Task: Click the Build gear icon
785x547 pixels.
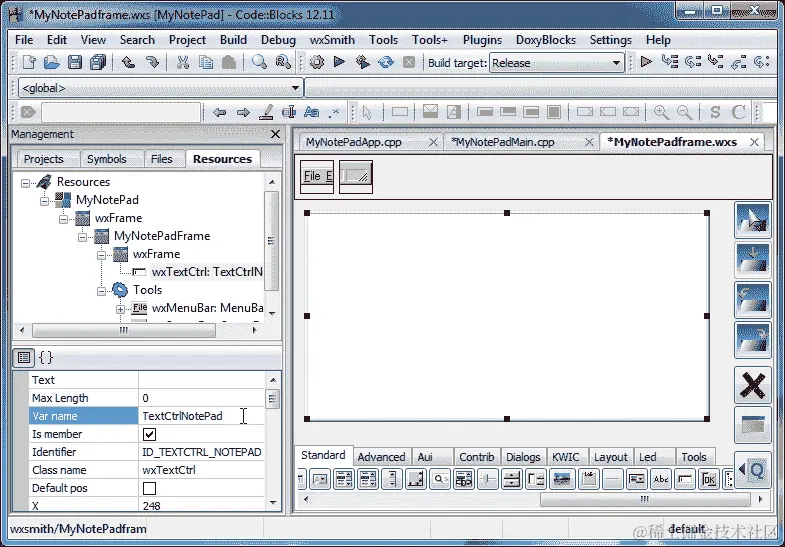Action: pyautogui.click(x=316, y=63)
